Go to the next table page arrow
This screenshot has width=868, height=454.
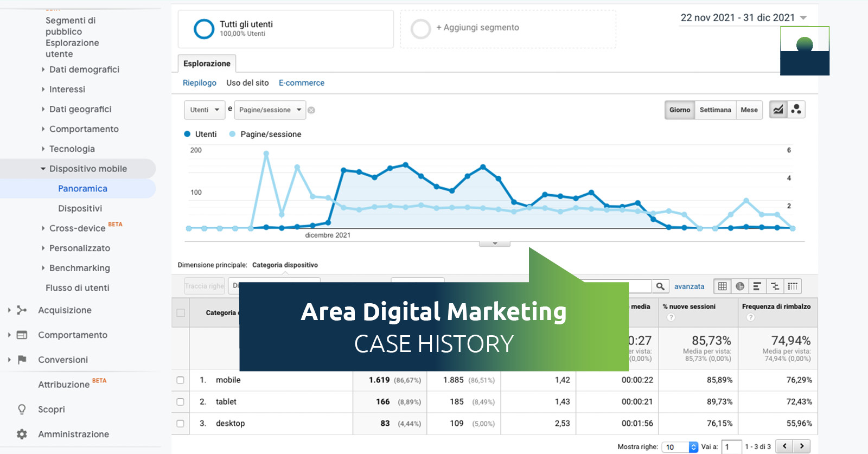[802, 446]
